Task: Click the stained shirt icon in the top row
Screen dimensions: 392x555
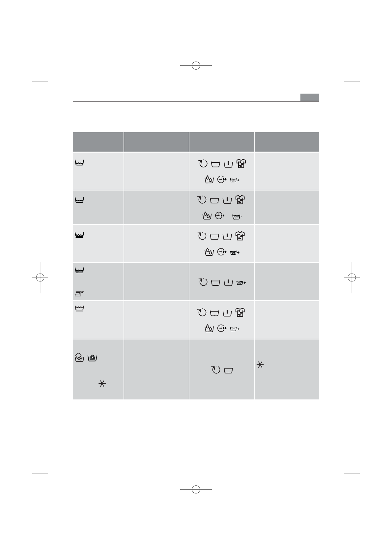Action: [x=241, y=163]
